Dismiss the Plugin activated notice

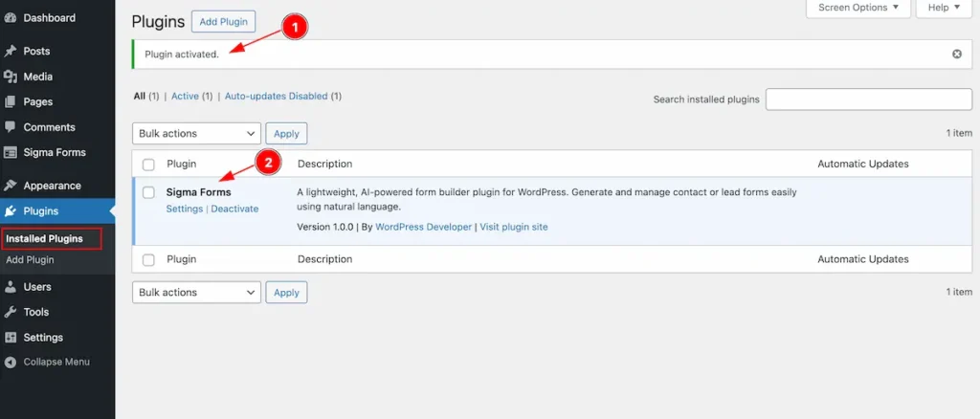[x=956, y=55]
